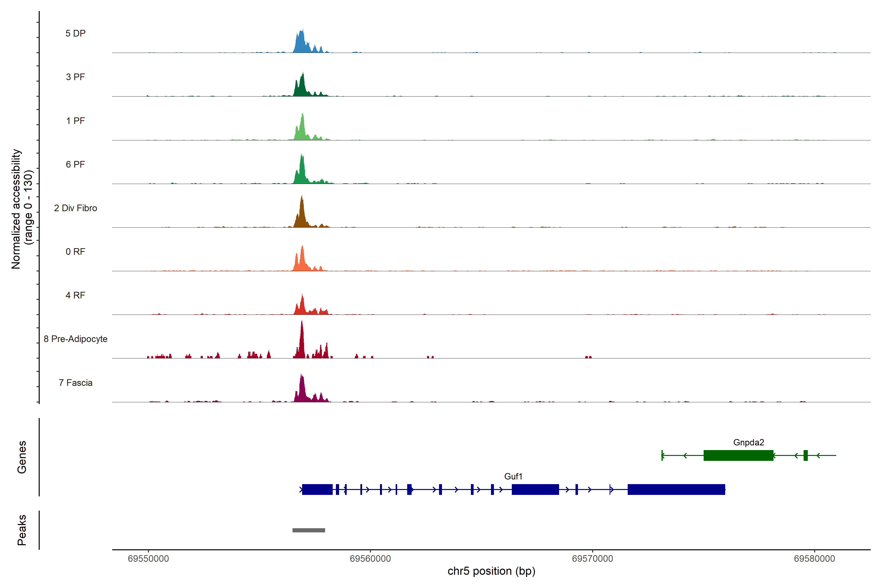882x588 pixels.
Task: Click the 3 PF track label
Action: point(75,77)
